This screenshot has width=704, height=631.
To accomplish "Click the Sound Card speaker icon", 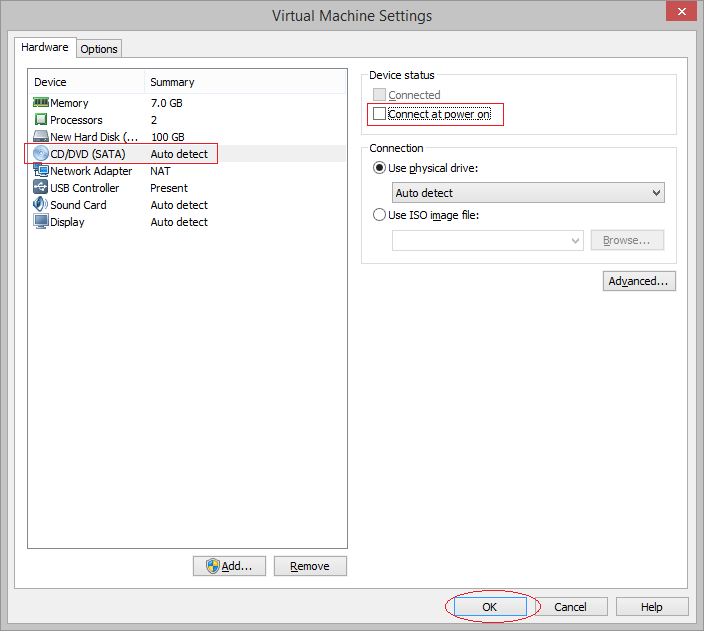I will [x=40, y=204].
